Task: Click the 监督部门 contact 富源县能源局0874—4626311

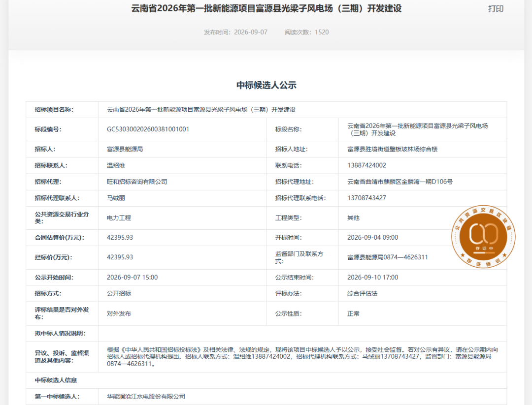Action: click(x=388, y=257)
